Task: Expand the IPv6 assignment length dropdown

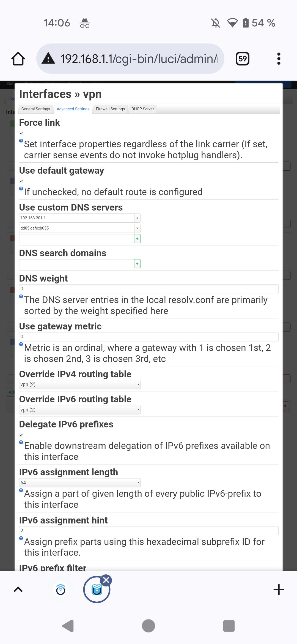Action: [80, 483]
